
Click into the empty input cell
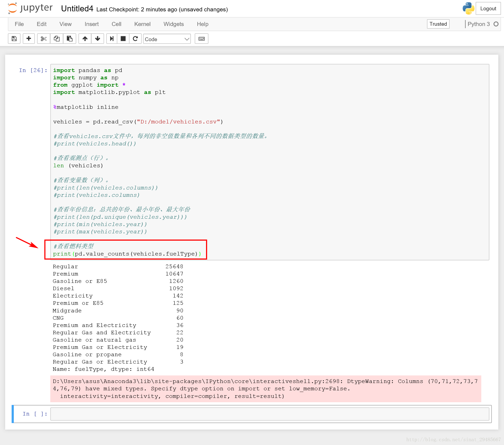pos(270,414)
